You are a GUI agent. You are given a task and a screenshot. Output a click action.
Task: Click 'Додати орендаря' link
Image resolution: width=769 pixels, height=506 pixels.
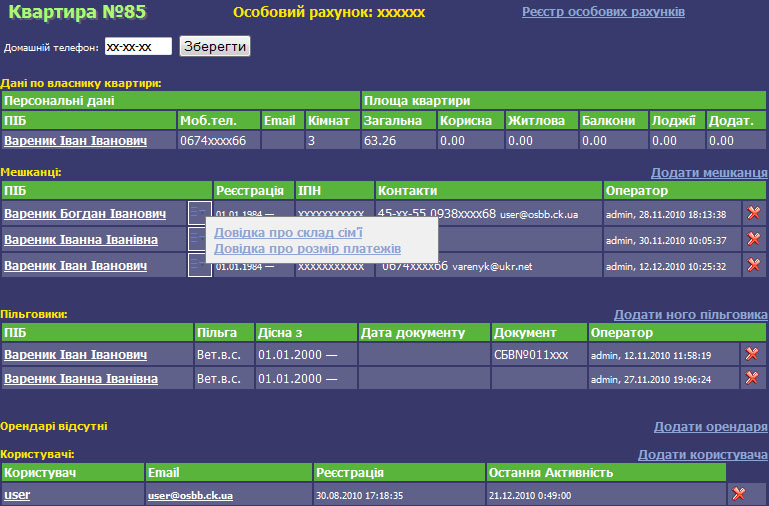[711, 427]
